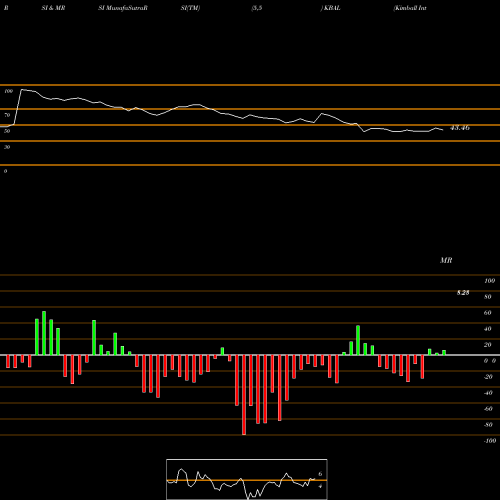Click the 50 level label on RSI axis

(7, 131)
